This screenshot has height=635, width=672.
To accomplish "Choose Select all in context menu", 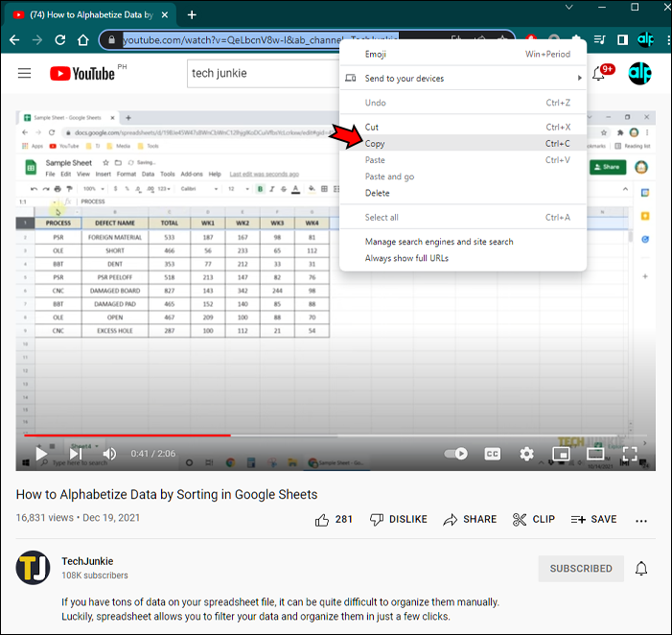I will (463, 218).
